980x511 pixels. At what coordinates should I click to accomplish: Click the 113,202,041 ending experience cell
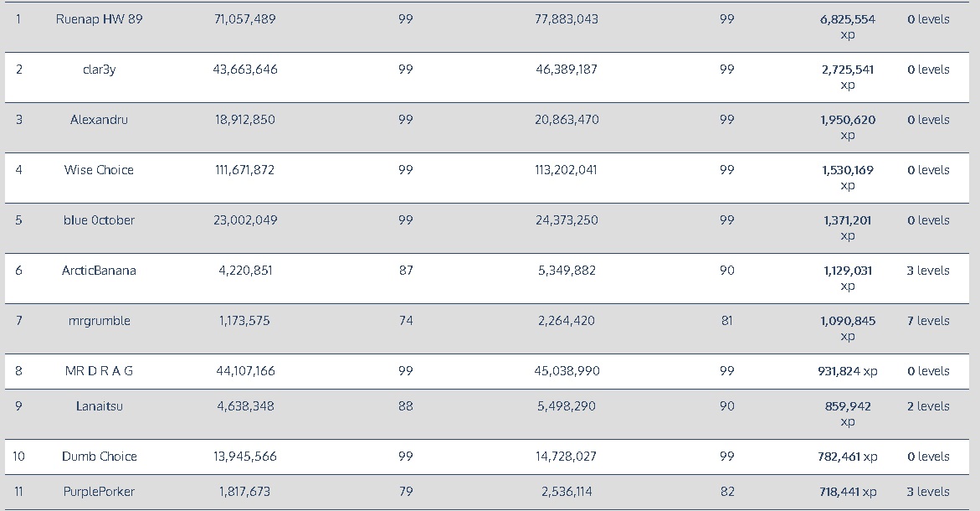(567, 170)
